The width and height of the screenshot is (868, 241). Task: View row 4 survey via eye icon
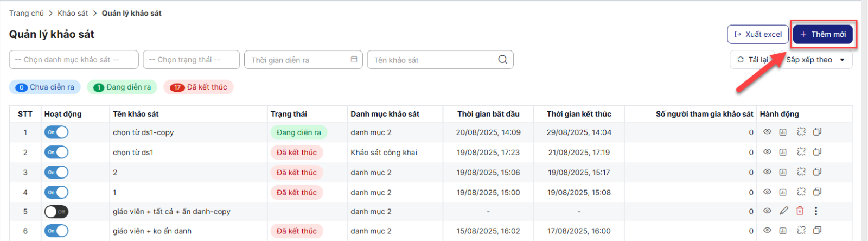coord(767,192)
